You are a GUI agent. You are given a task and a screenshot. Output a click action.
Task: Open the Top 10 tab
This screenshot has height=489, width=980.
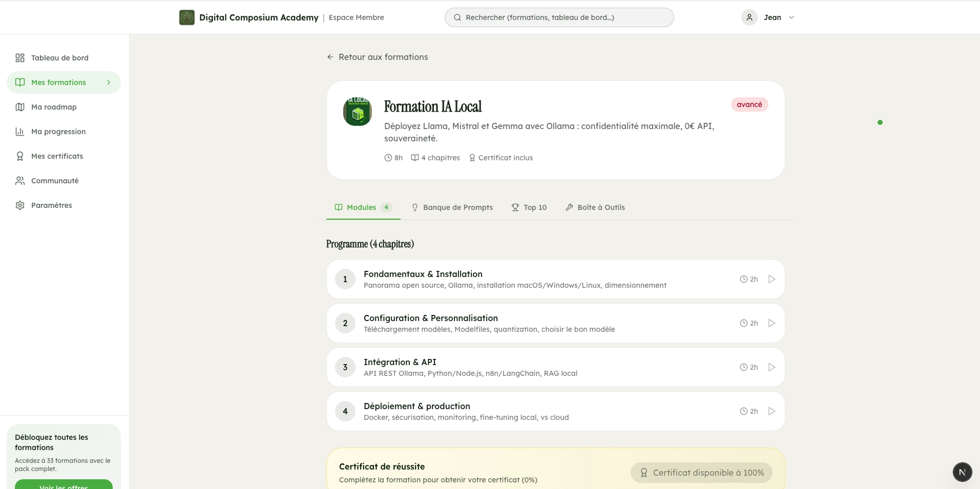pyautogui.click(x=529, y=207)
